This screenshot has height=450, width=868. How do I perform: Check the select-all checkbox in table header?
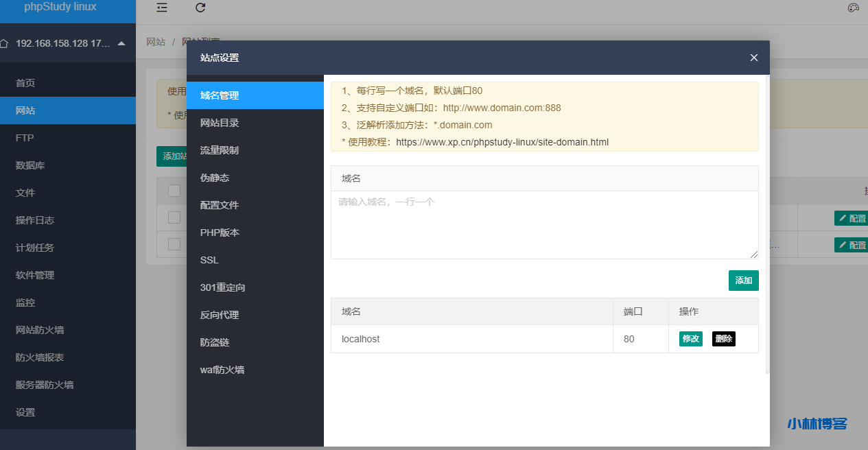[x=174, y=190]
